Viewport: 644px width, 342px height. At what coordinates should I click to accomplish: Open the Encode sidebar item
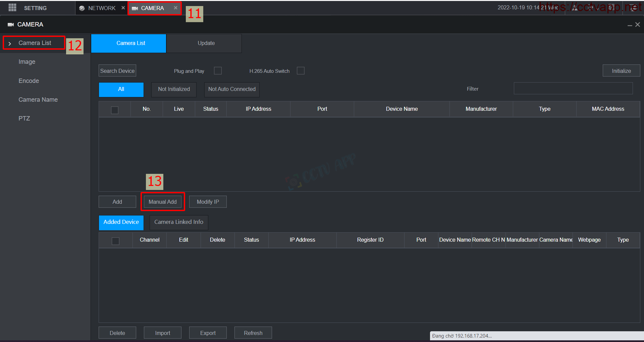pos(29,81)
